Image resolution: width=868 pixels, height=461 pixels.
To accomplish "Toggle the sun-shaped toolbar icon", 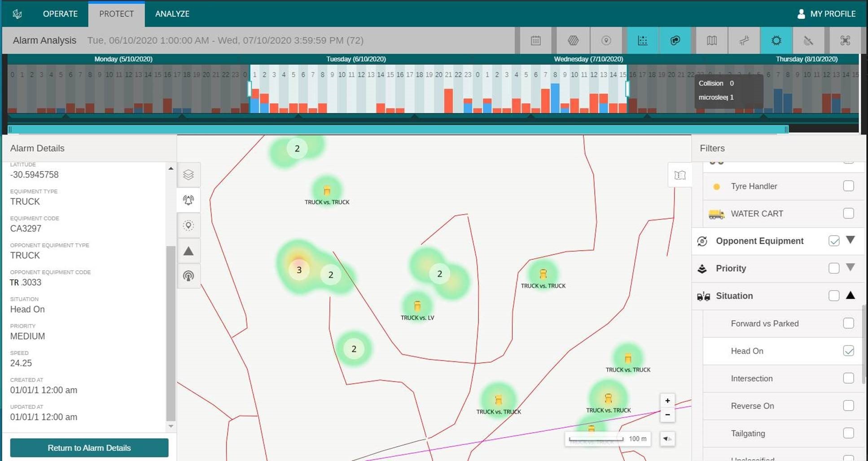I will pos(776,40).
